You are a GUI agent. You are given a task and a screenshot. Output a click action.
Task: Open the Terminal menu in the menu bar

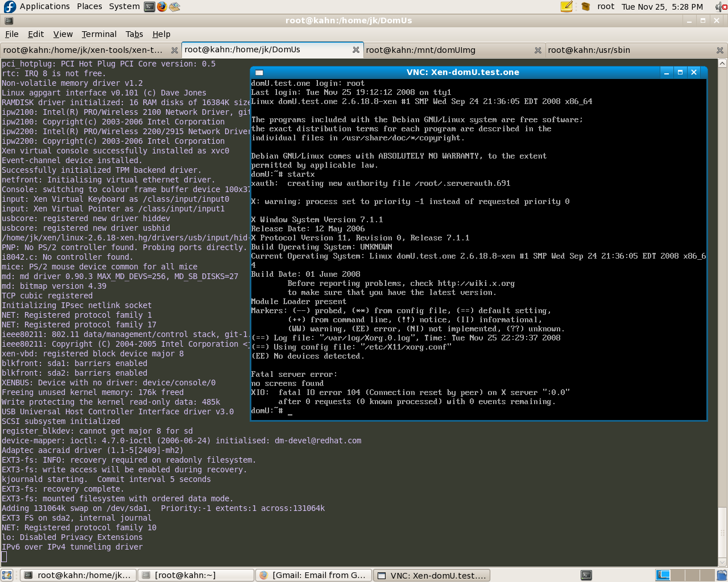click(x=99, y=34)
